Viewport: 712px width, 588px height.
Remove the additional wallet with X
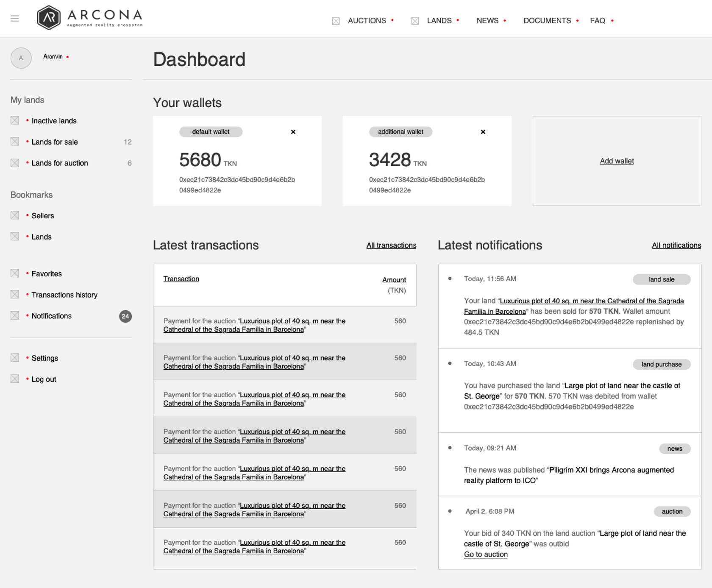pos(483,132)
